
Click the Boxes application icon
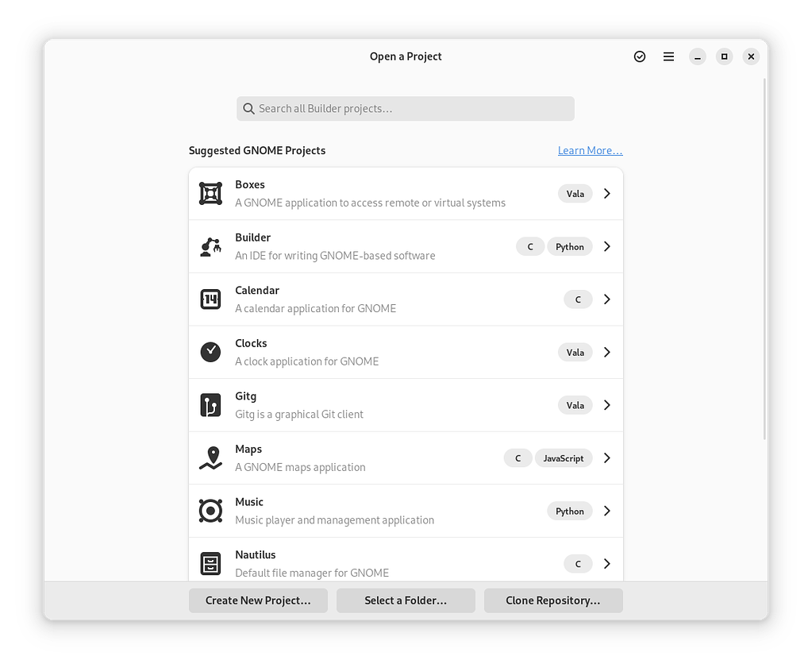click(210, 193)
